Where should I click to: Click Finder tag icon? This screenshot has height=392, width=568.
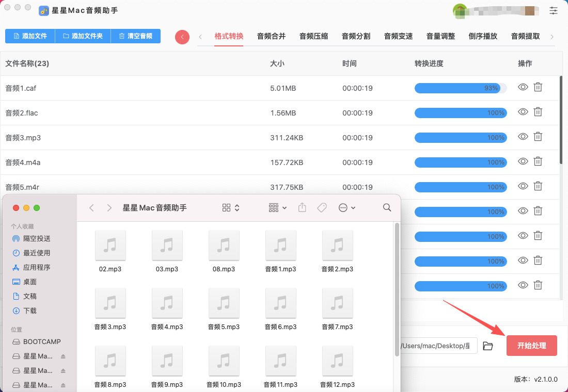pos(322,207)
